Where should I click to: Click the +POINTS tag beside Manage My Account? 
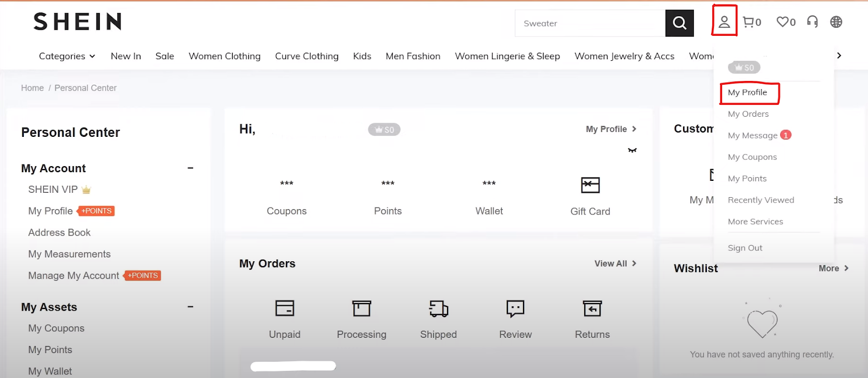pyautogui.click(x=143, y=276)
